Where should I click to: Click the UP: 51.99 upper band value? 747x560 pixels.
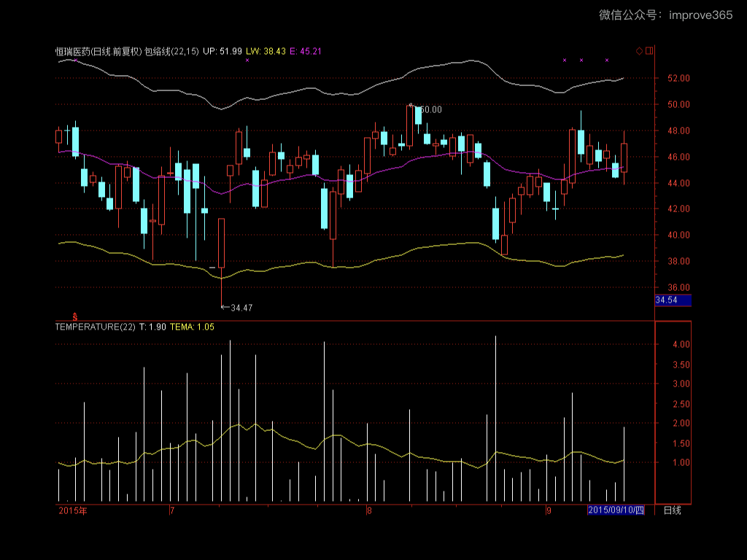coord(222,51)
